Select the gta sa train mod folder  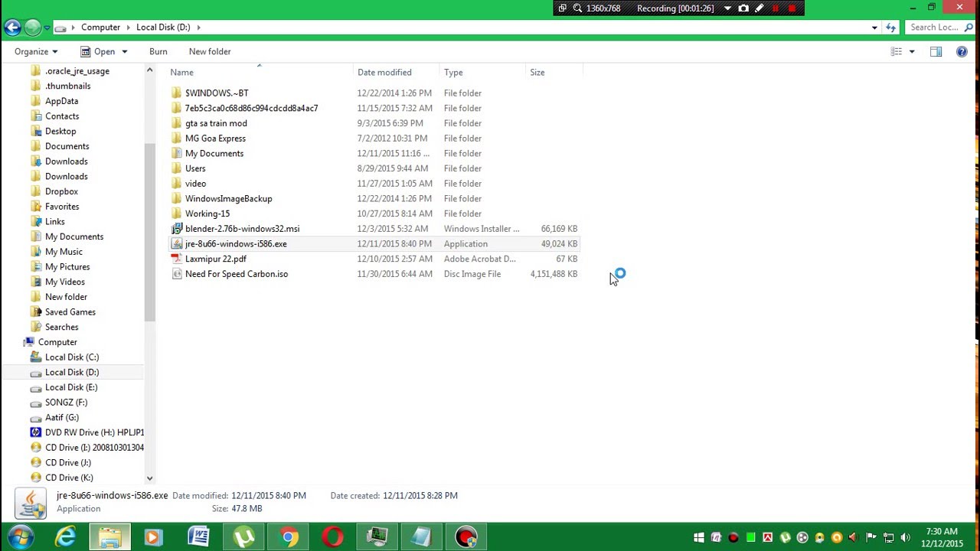tap(216, 123)
